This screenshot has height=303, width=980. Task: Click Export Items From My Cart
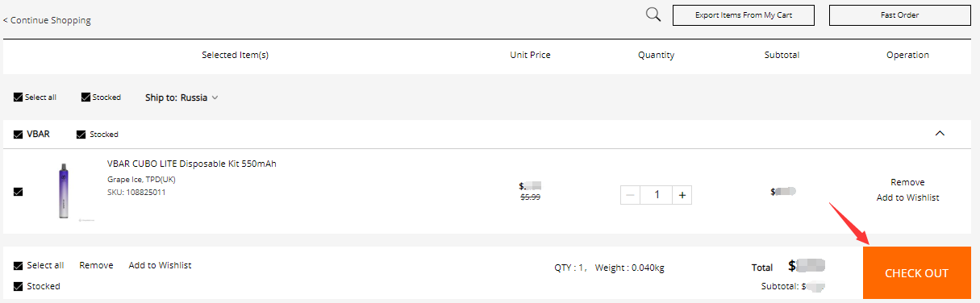(x=743, y=15)
